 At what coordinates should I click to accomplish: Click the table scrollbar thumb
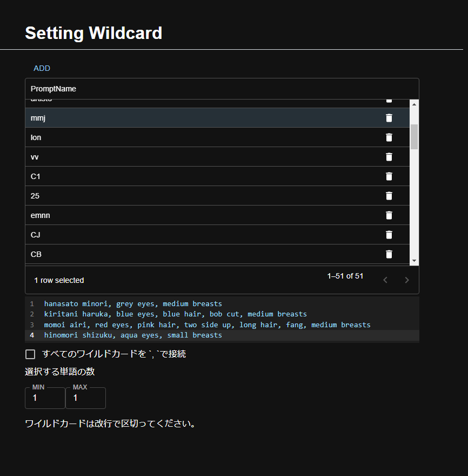pos(414,136)
